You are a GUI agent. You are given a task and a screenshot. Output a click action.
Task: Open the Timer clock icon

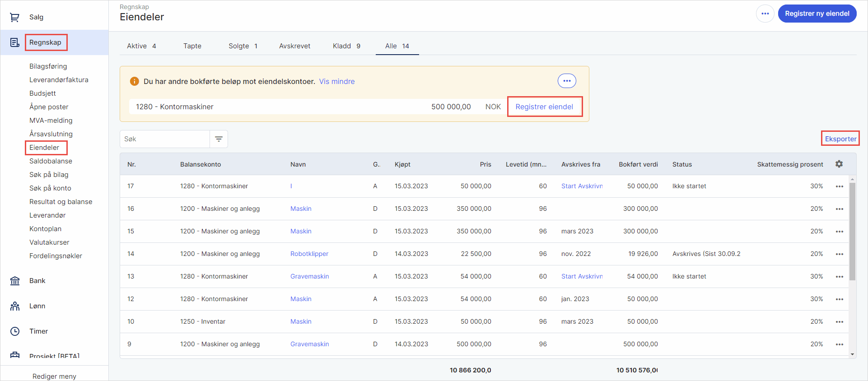[x=15, y=331]
